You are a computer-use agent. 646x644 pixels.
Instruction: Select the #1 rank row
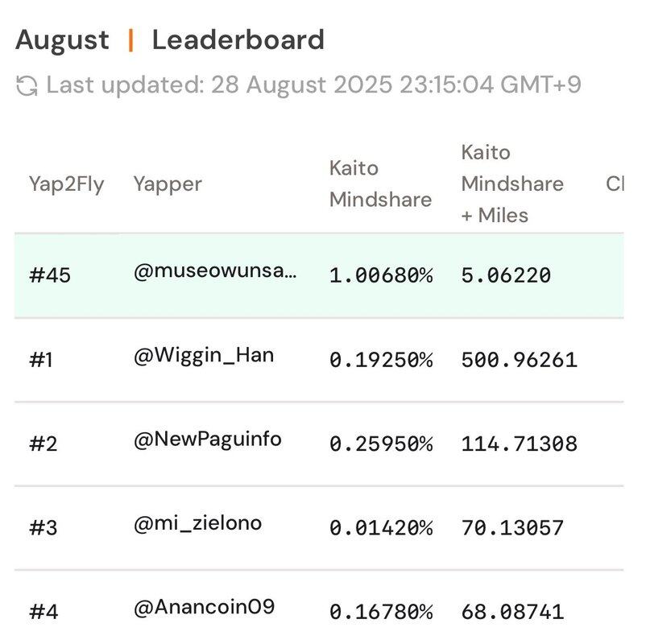(319, 361)
